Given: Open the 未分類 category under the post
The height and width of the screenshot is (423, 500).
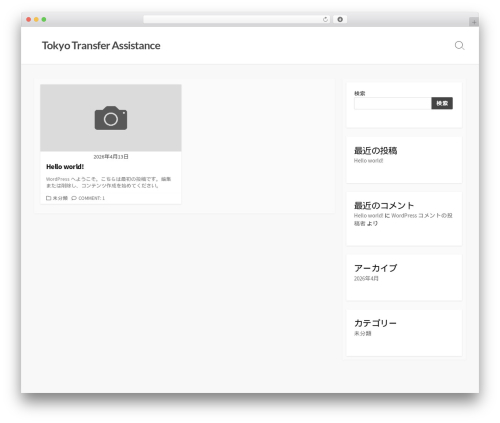Looking at the screenshot, I should 60,198.
